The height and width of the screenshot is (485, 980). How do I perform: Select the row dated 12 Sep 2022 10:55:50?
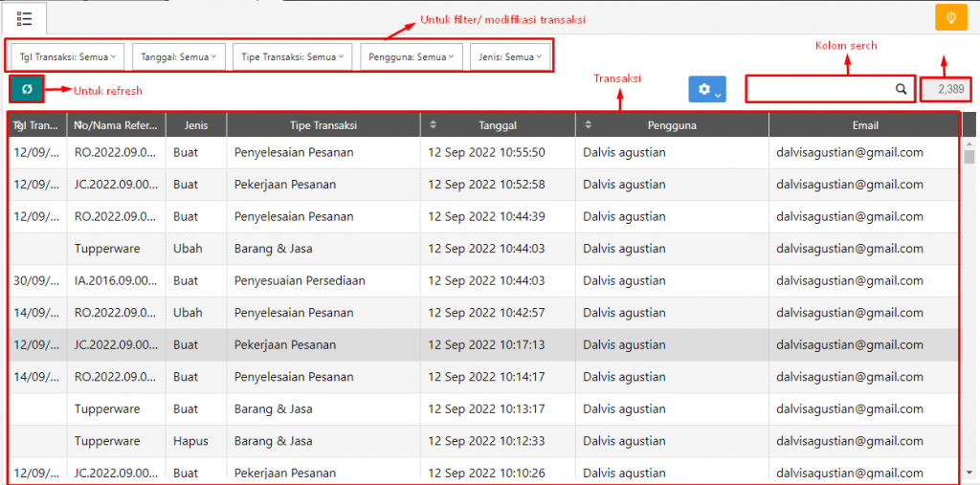click(483, 152)
